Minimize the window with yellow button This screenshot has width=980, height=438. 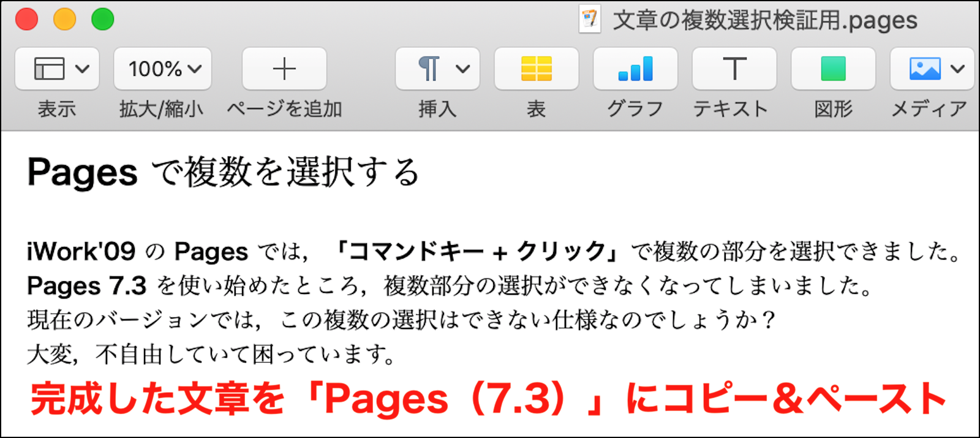click(x=65, y=20)
